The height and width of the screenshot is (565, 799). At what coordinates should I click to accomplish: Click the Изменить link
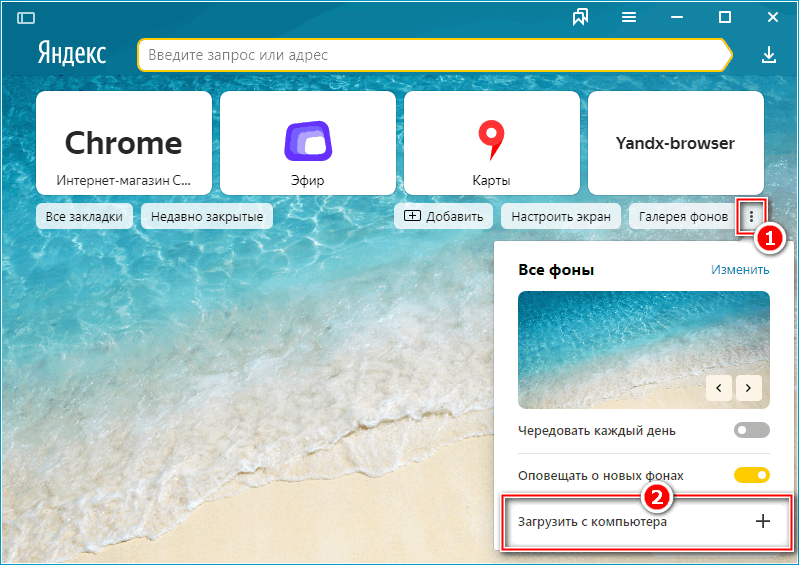coord(740,270)
